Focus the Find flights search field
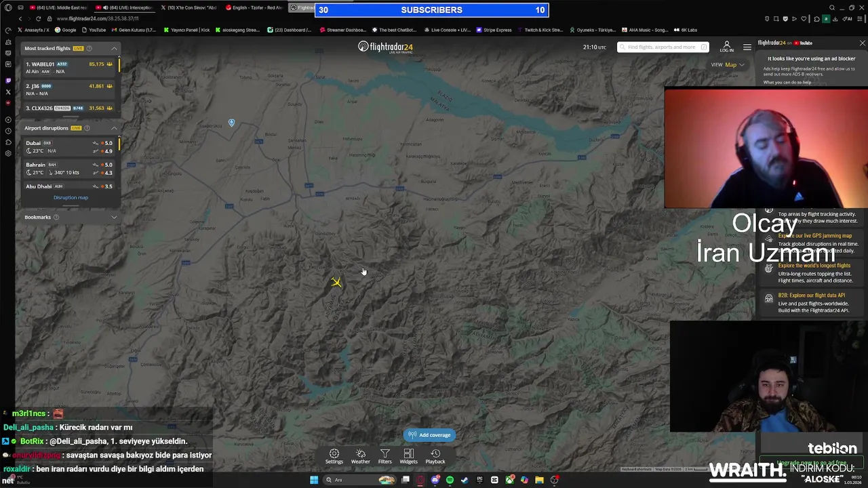868x488 pixels. 663,47
